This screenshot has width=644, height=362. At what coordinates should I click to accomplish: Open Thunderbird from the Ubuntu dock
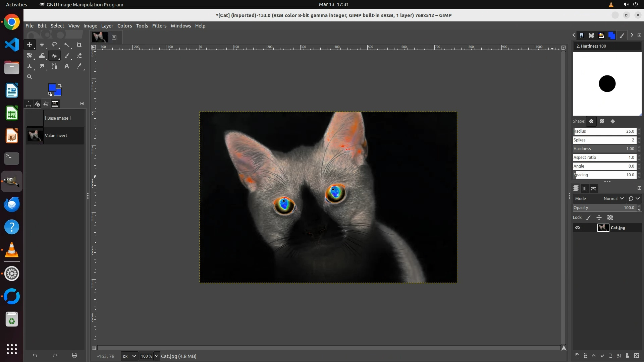[12, 204]
